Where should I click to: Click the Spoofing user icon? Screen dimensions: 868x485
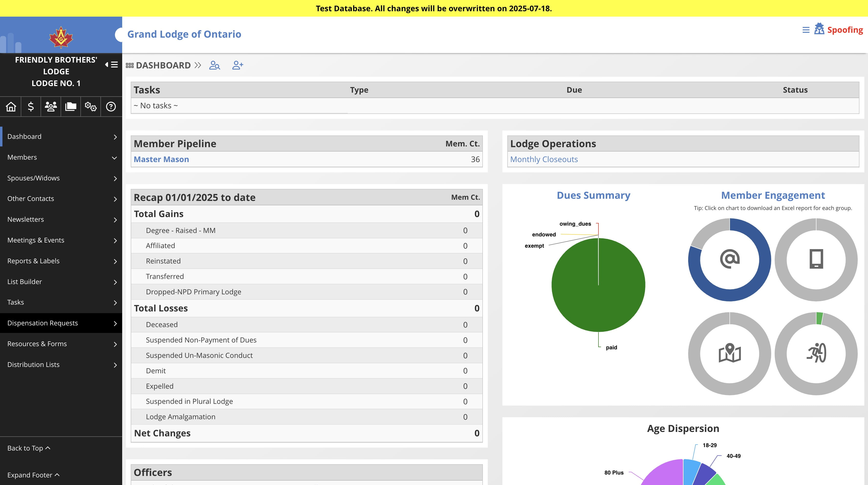point(819,29)
